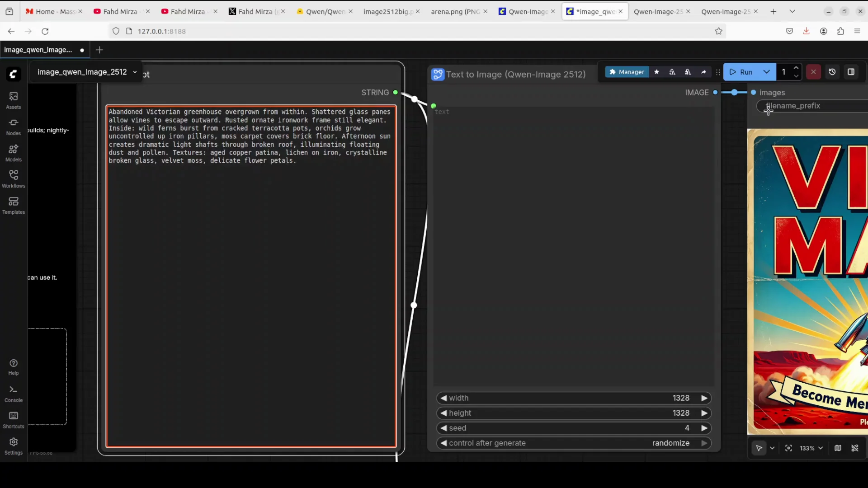Screen dimensions: 868x488
Task: Open the Run options dropdown
Action: (x=767, y=72)
